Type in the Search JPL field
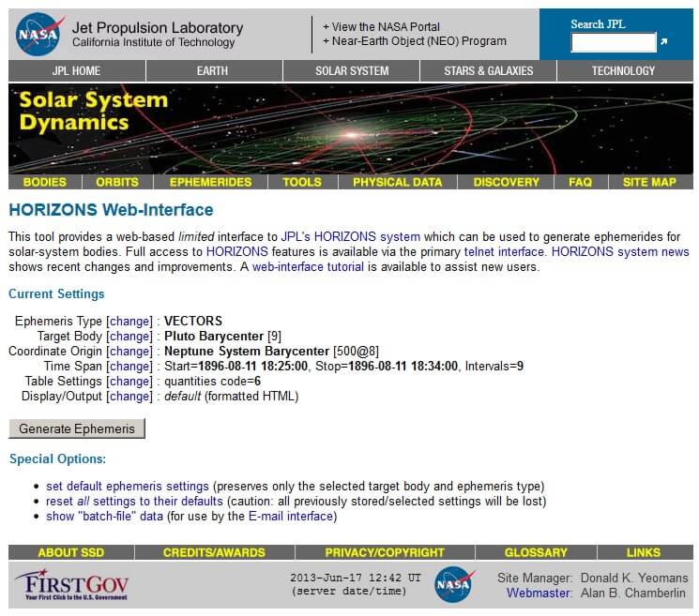This screenshot has width=699, height=616. [x=614, y=42]
